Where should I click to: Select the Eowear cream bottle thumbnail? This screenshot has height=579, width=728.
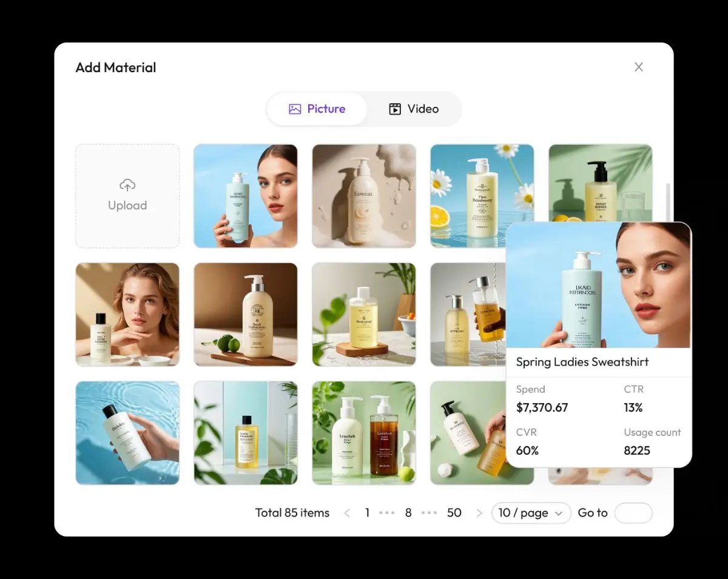[x=364, y=196]
